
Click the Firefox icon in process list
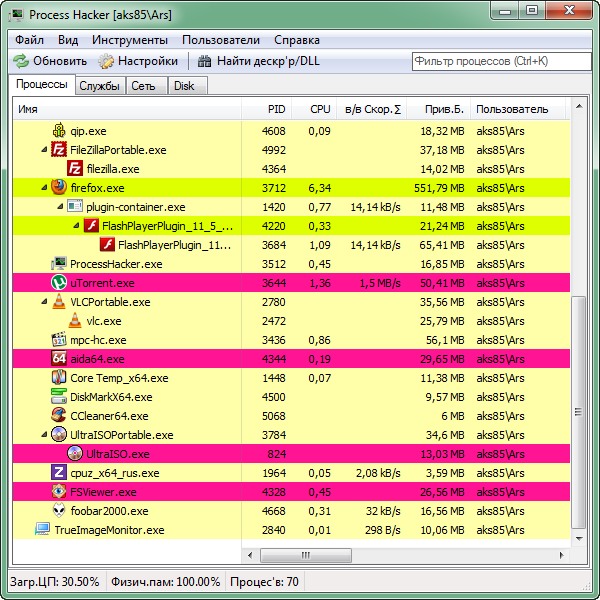tap(59, 187)
